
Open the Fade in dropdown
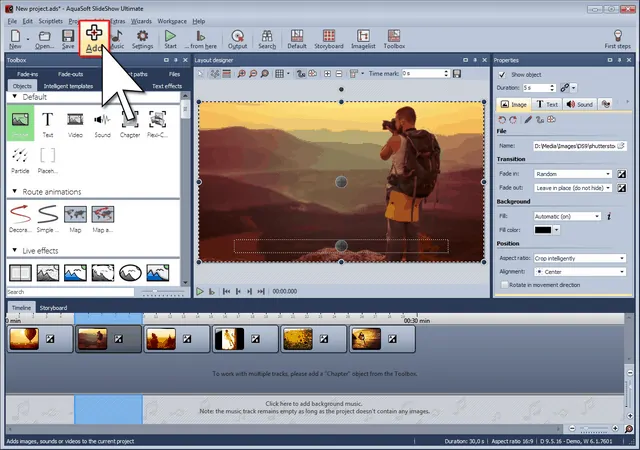[571, 173]
